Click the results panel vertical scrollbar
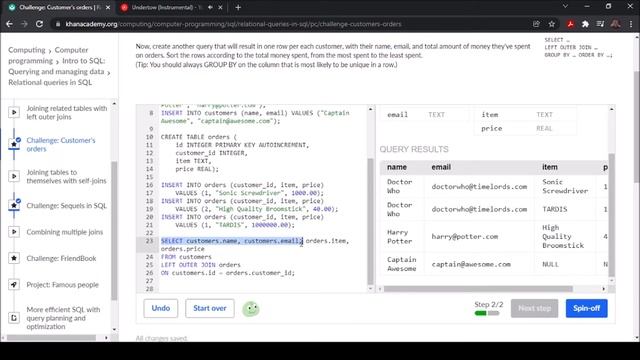Image resolution: width=640 pixels, height=360 pixels. point(611,215)
